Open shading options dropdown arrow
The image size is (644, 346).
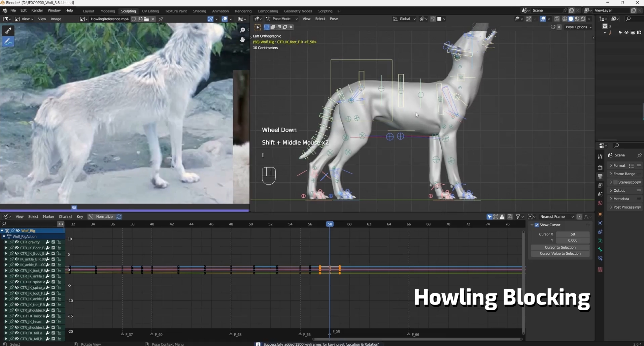click(x=589, y=19)
